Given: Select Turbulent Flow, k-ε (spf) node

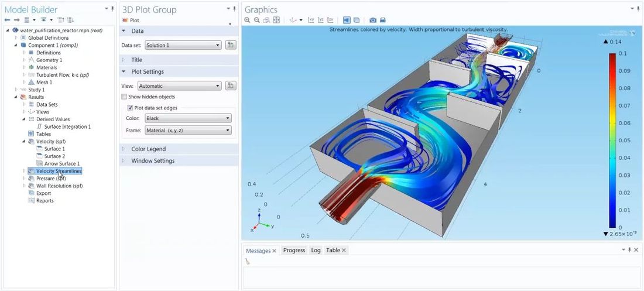Looking at the screenshot, I should pos(63,75).
